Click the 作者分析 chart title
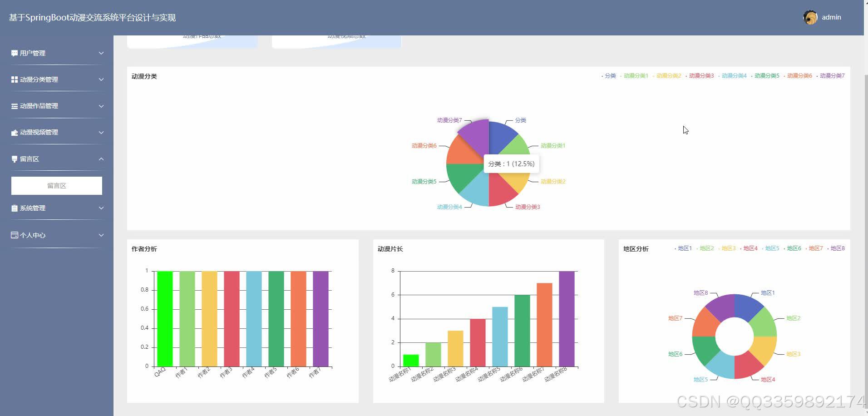 [144, 249]
